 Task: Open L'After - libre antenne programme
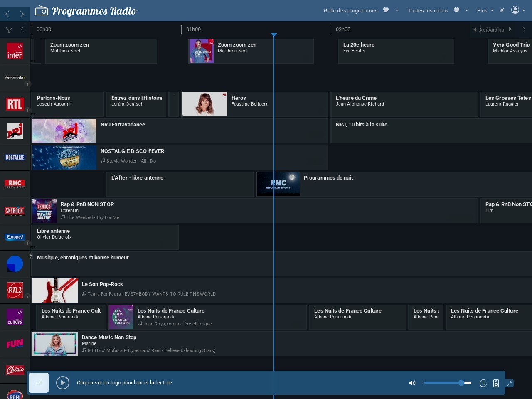tap(180, 184)
